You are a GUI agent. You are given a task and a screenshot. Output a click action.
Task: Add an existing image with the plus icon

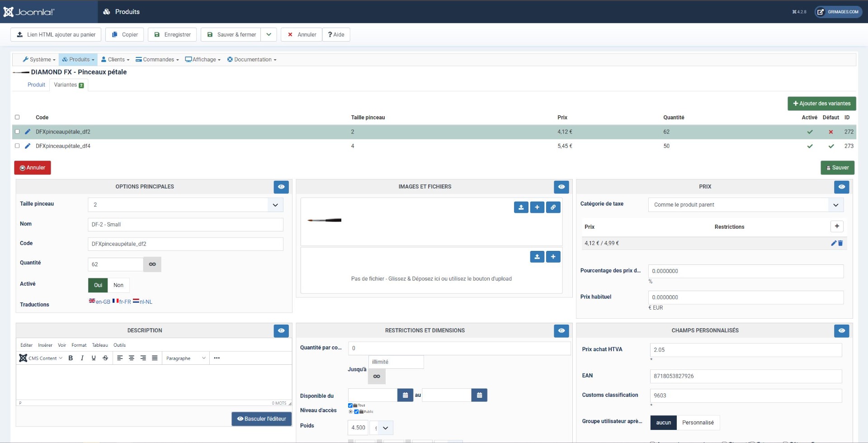pos(537,207)
